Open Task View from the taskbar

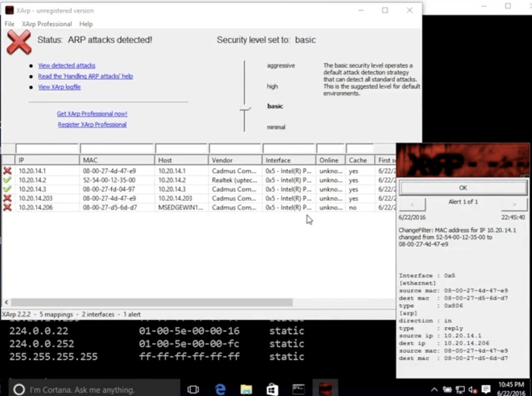click(193, 390)
